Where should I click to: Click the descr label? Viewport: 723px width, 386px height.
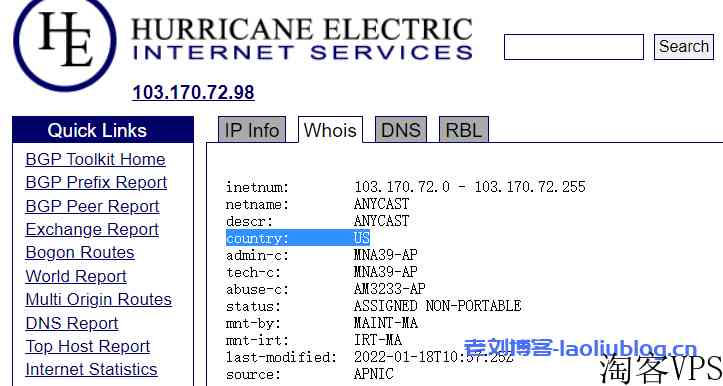click(249, 221)
